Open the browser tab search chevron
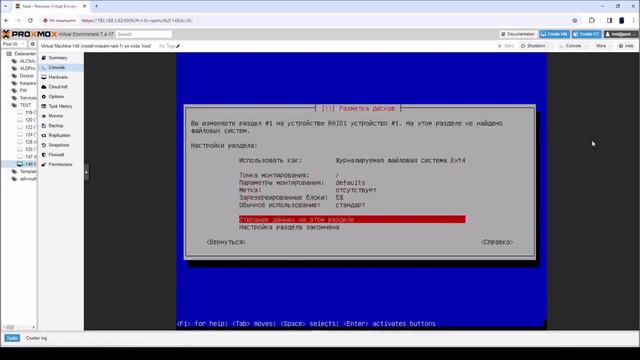The image size is (640, 360). [x=5, y=6]
